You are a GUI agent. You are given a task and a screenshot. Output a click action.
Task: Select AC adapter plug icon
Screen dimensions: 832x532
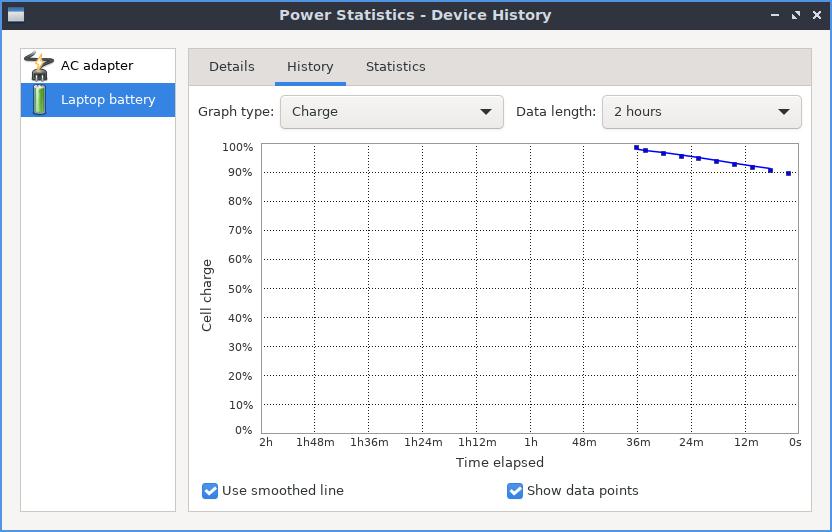[x=39, y=66]
